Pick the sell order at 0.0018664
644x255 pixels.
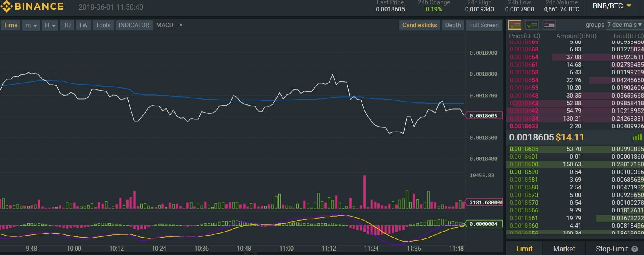pos(575,57)
